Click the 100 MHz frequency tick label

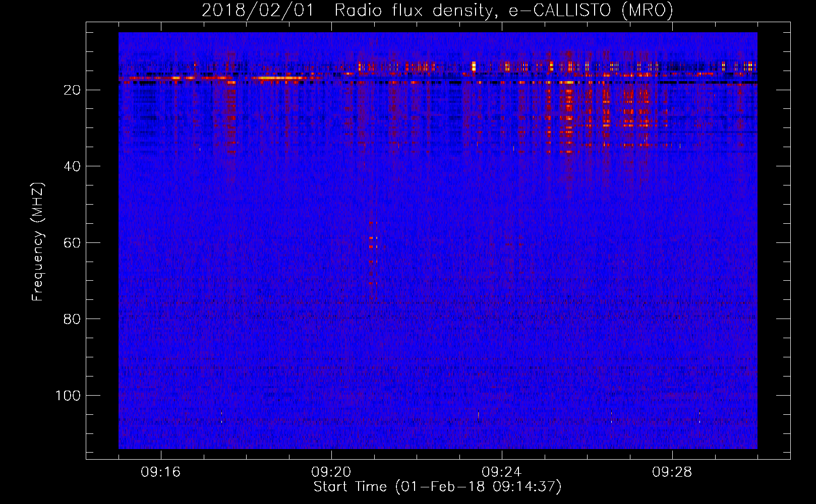pos(68,396)
